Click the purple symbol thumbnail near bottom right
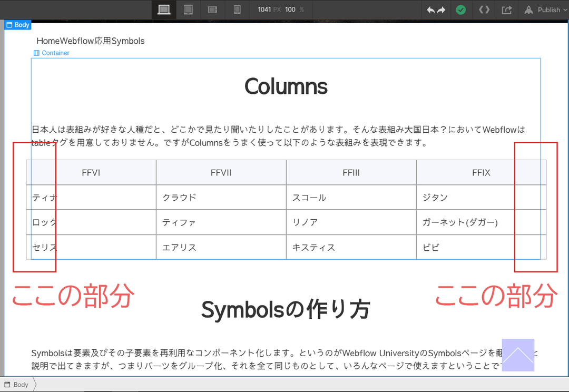Screen dimensions: 569x392 518,356
